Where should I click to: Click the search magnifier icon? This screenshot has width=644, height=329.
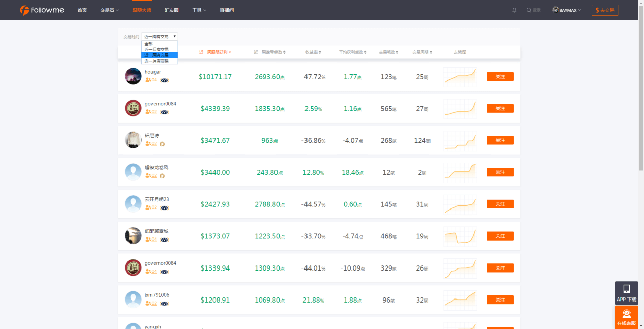coord(529,10)
